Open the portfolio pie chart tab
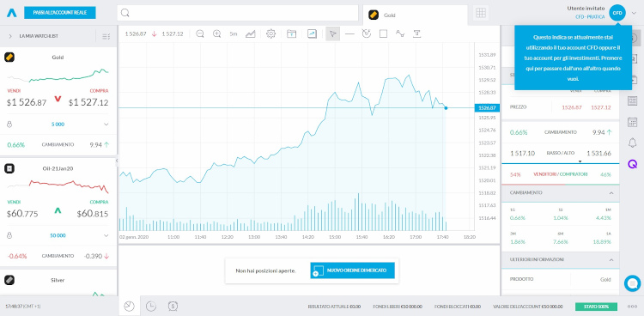 pos(130,307)
